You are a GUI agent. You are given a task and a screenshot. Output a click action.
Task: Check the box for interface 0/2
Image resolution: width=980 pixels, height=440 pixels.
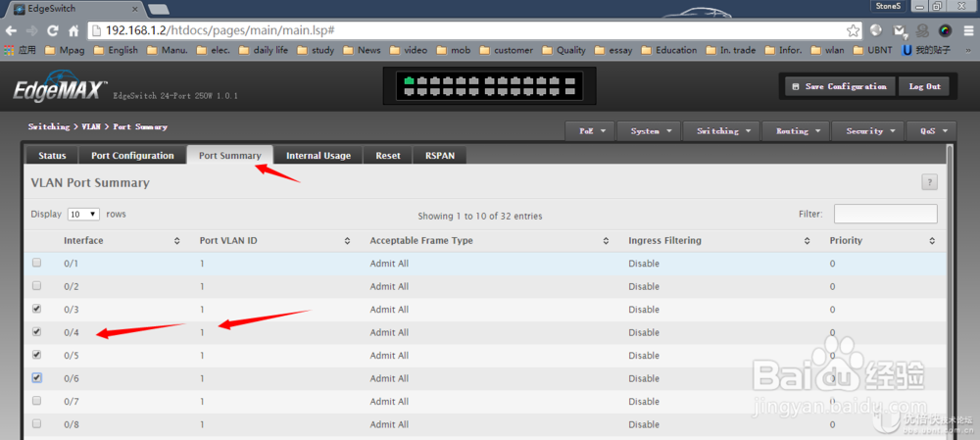37,285
